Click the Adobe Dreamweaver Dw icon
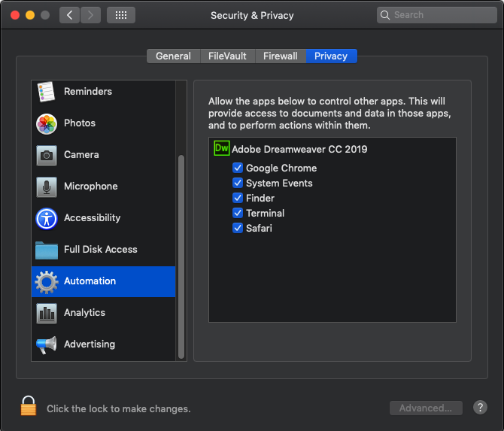 [221, 148]
